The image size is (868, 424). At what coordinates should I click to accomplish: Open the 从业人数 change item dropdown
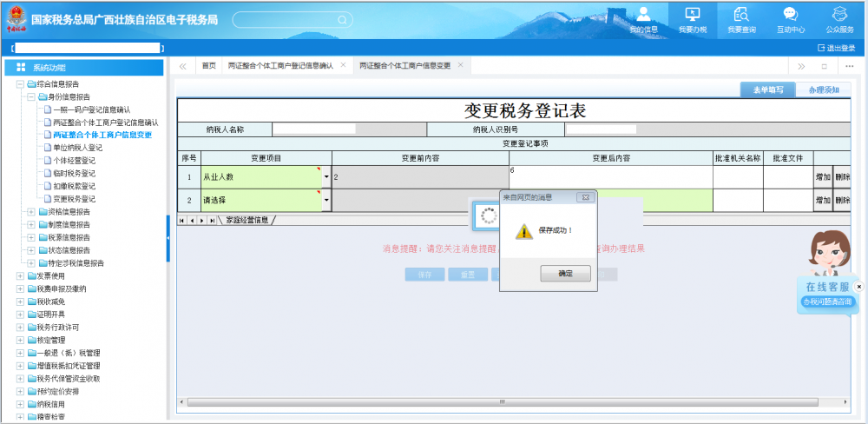pyautogui.click(x=326, y=176)
